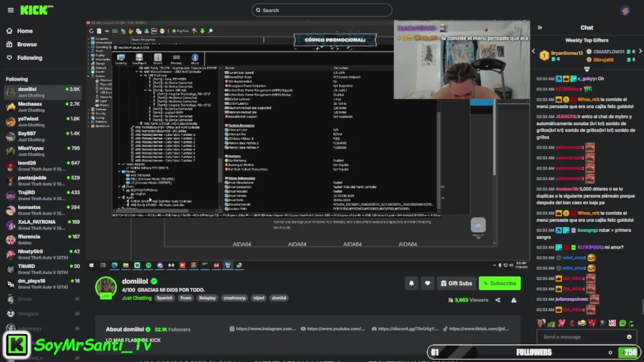Select SoyBB7 from Following list
The width and height of the screenshot is (644, 362).
[43, 136]
